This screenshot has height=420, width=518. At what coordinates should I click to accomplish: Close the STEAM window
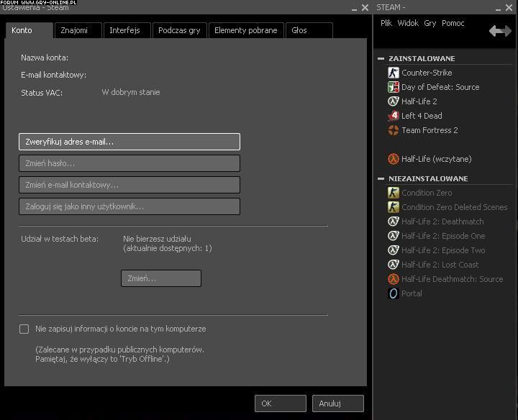(x=509, y=7)
